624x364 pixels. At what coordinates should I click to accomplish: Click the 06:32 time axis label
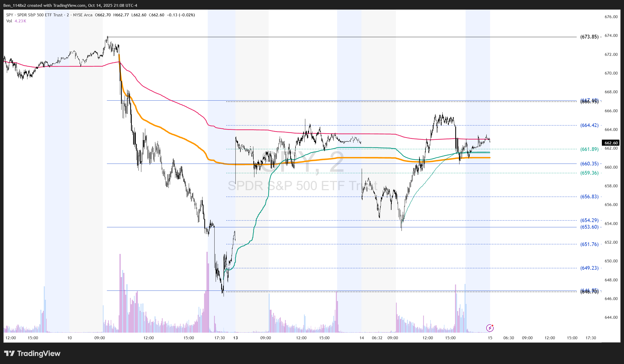pyautogui.click(x=377, y=338)
